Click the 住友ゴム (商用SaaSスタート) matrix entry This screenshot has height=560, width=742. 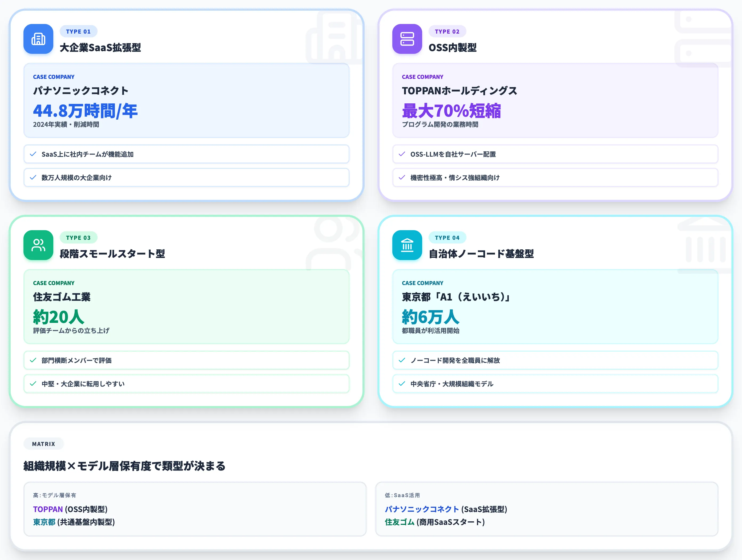click(x=435, y=522)
